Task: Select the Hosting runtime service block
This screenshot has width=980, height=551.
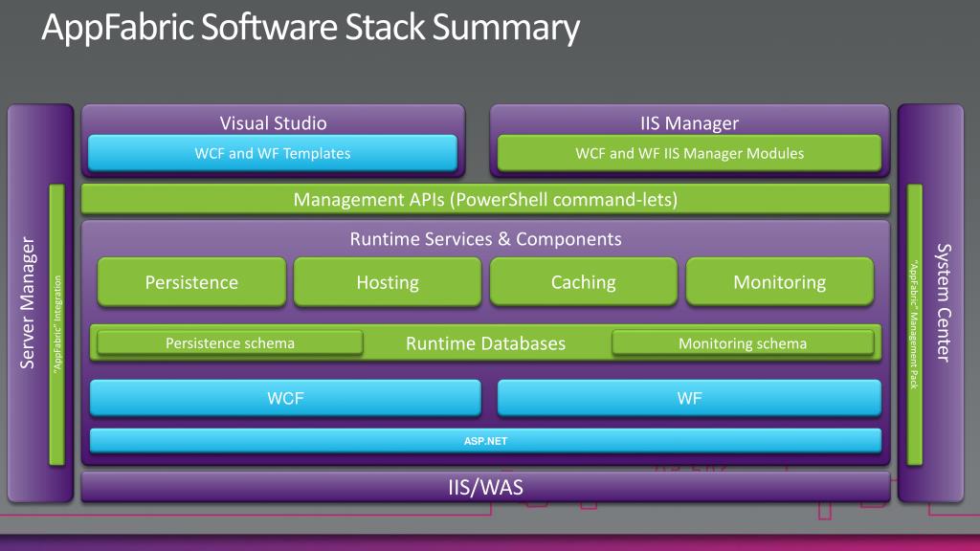Action: (387, 282)
